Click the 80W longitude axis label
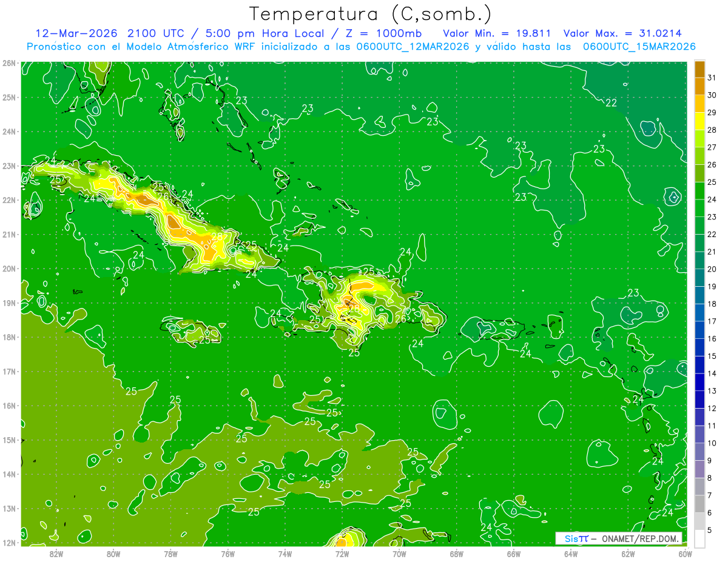 click(x=113, y=553)
